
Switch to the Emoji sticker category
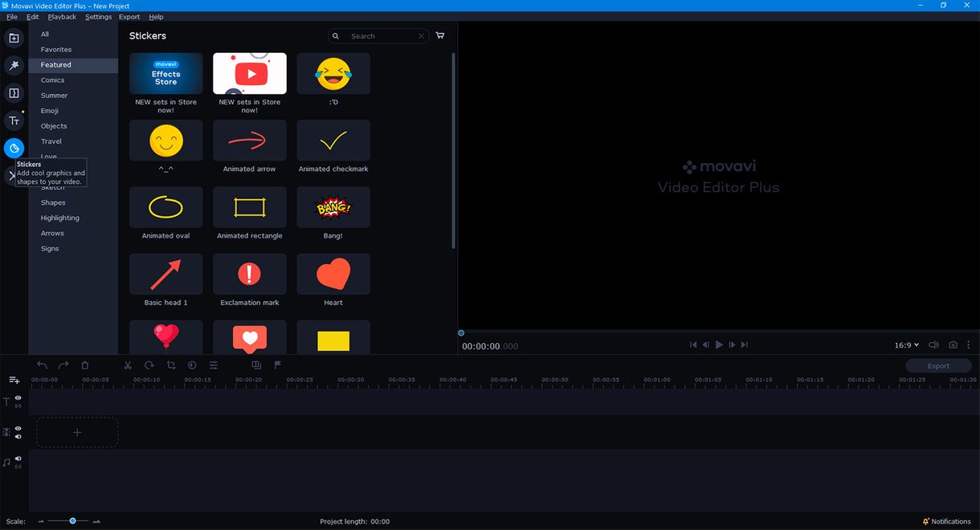[x=49, y=110]
